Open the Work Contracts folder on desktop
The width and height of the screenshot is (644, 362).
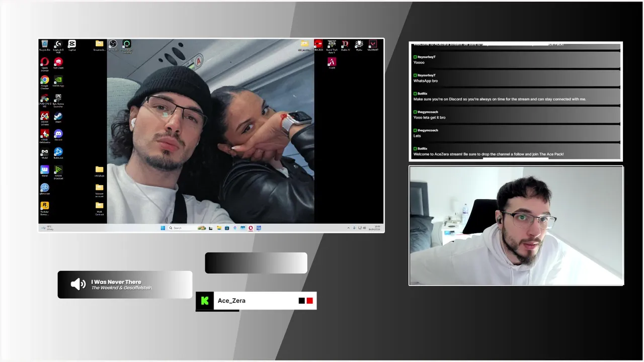point(99,208)
